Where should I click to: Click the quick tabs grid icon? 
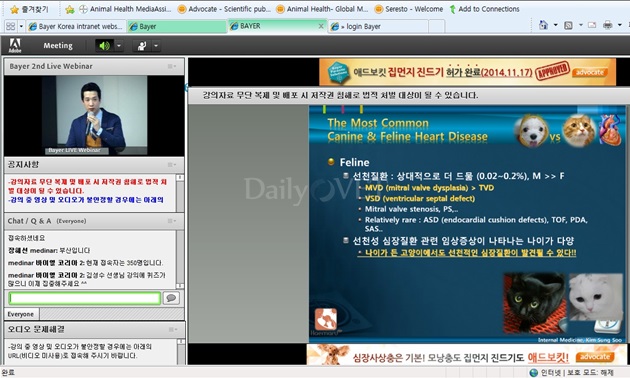pyautogui.click(x=10, y=27)
